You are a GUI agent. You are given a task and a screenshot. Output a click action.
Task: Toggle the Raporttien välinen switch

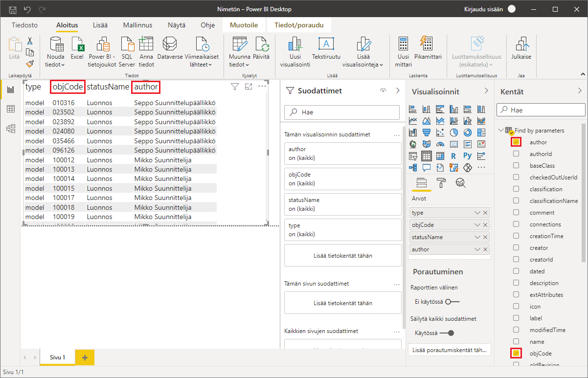(x=452, y=302)
